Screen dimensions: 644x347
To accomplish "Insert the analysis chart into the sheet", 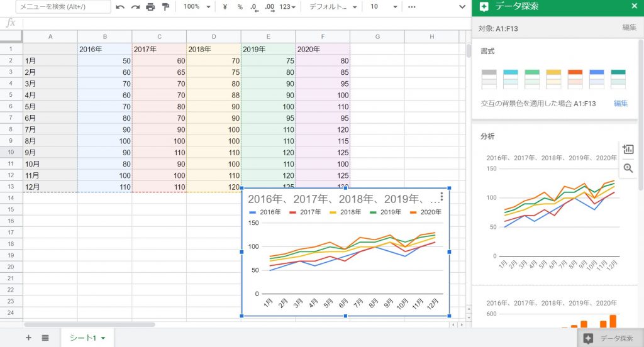I will [628, 150].
